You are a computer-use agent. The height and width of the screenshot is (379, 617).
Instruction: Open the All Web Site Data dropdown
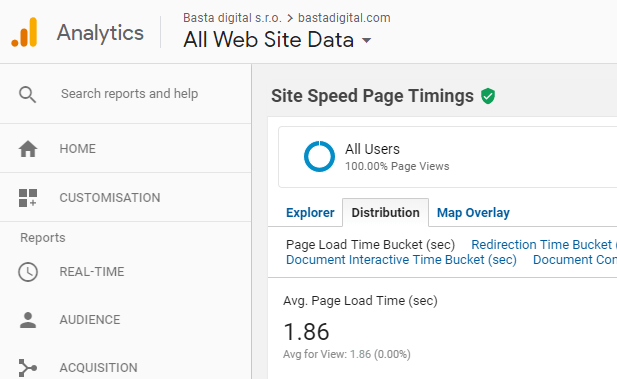(x=277, y=40)
